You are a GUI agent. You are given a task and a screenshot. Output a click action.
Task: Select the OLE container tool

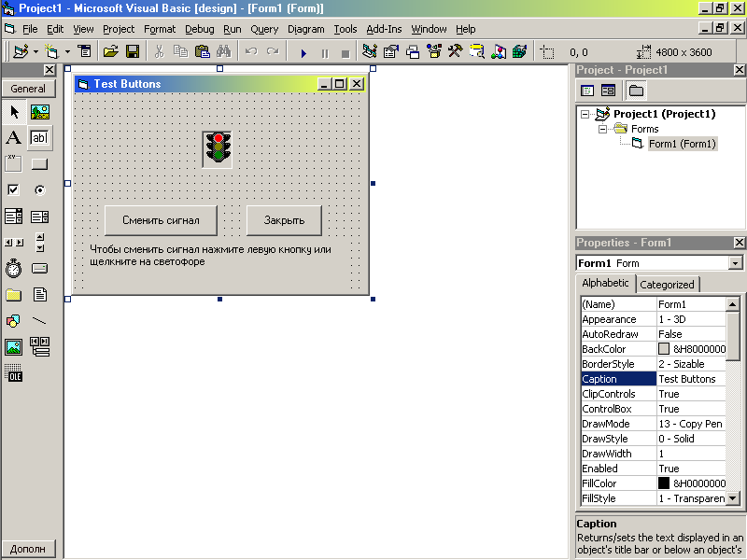click(x=14, y=373)
